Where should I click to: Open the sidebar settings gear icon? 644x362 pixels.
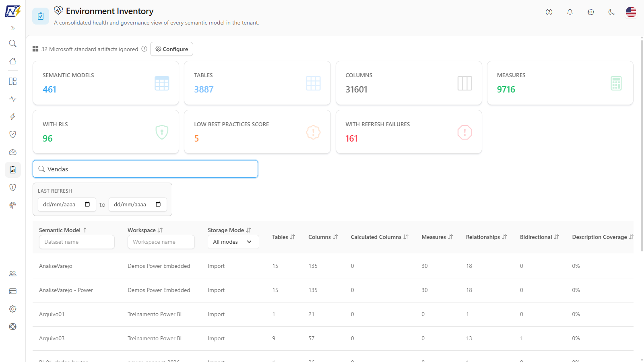[13, 309]
